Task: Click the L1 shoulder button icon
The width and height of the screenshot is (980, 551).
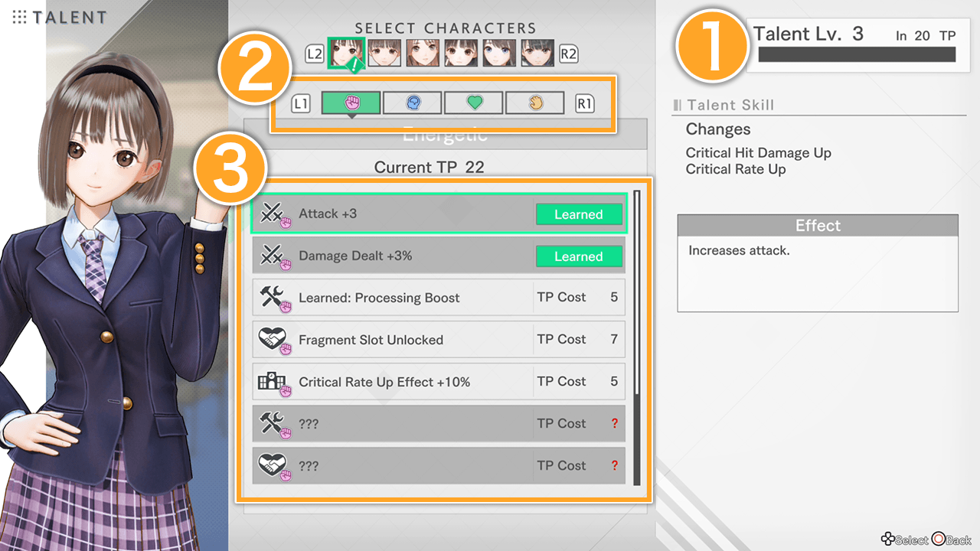Action: coord(301,103)
